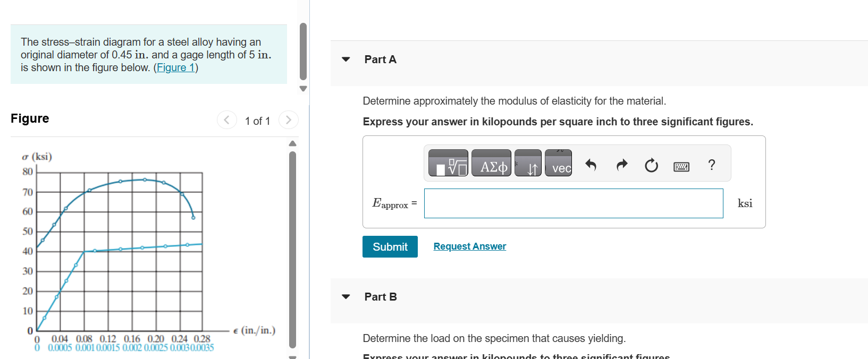Select the vec vector notation tool
The width and height of the screenshot is (868, 359).
(558, 163)
